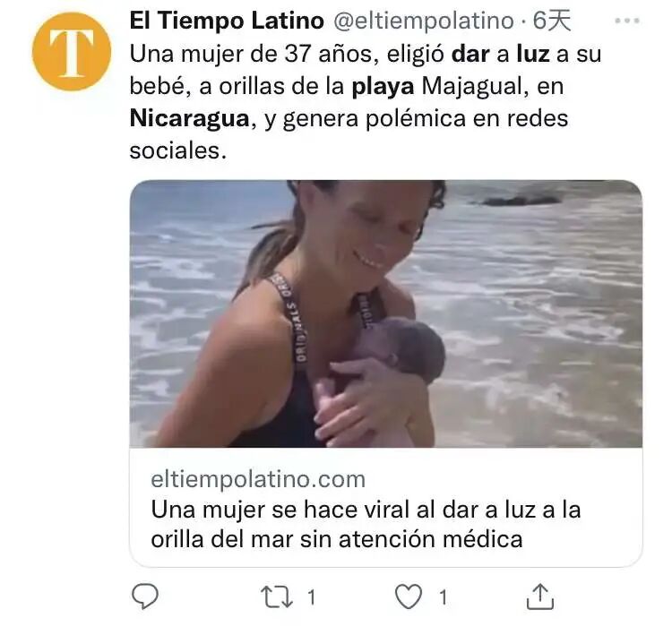This screenshot has height=626, width=672.
Task: Click the eltiempolatino.com domain text
Action: click(x=258, y=479)
